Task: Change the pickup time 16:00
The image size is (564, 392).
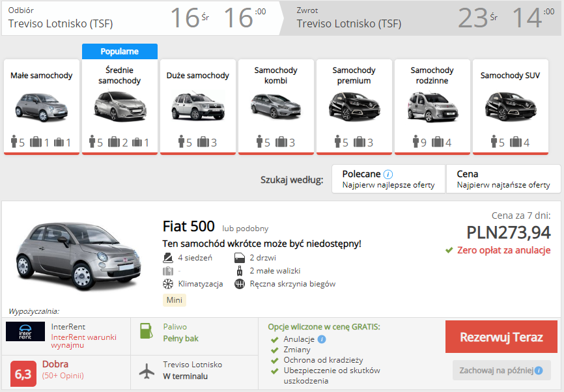Action: click(245, 18)
